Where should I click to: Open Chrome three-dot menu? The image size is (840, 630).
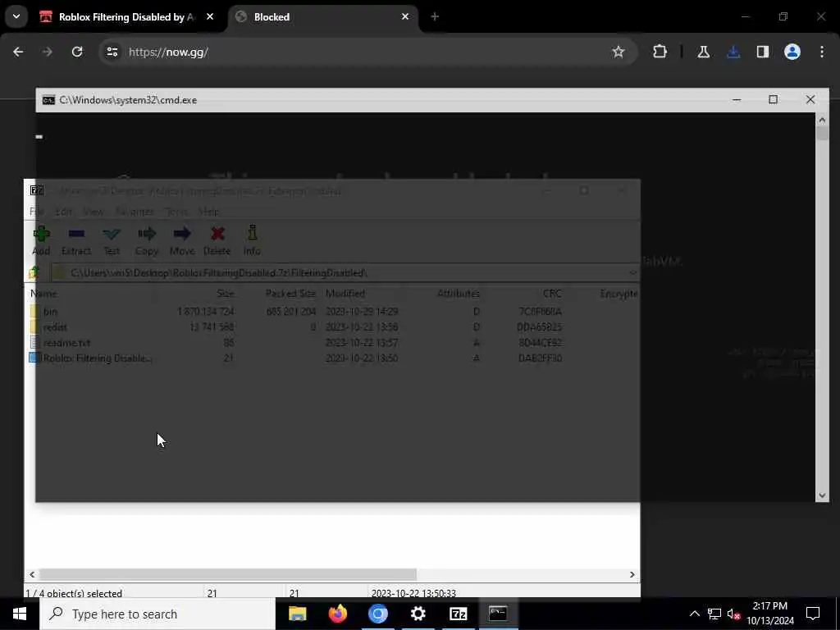tap(822, 52)
